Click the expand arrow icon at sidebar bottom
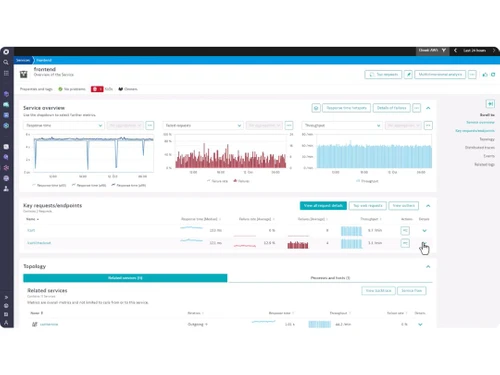The height and width of the screenshot is (375, 500). 6,297
